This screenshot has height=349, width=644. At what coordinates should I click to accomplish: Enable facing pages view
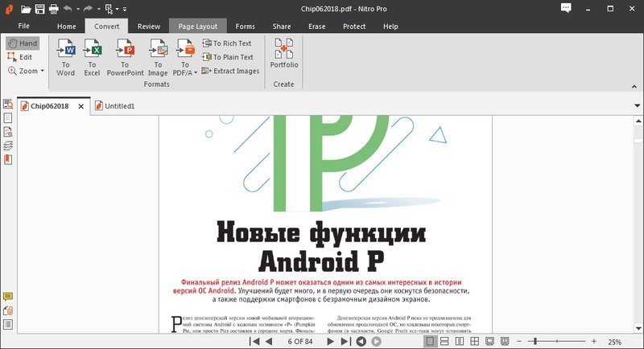[x=460, y=341]
